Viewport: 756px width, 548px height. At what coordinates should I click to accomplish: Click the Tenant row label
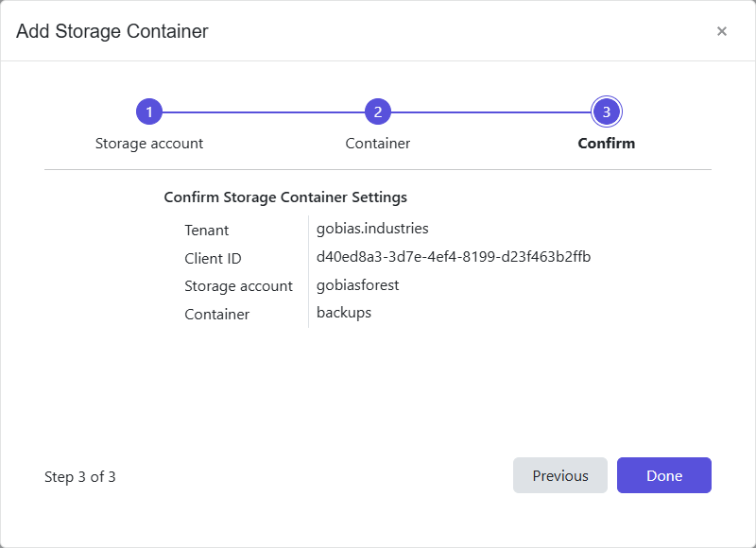pyautogui.click(x=207, y=230)
